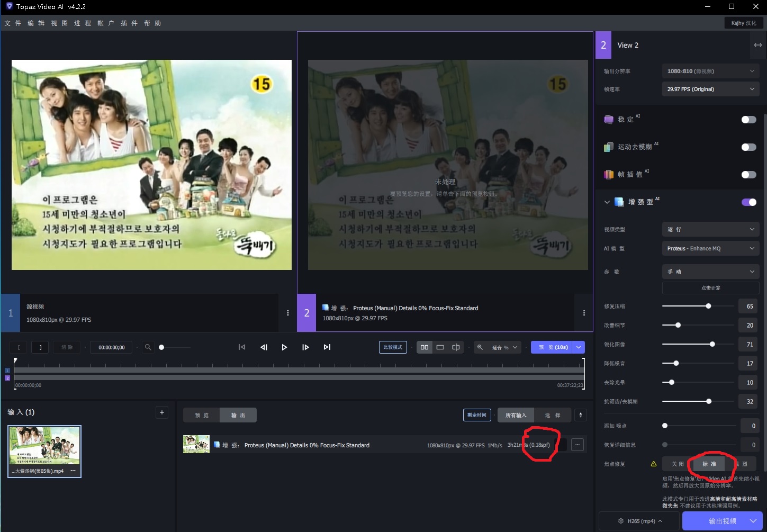Select single view layout
This screenshot has width=767, height=532.
440,347
